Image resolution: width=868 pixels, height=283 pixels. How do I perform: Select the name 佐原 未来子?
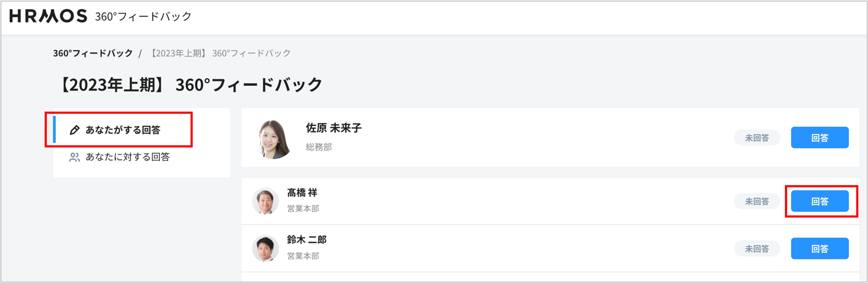(333, 128)
